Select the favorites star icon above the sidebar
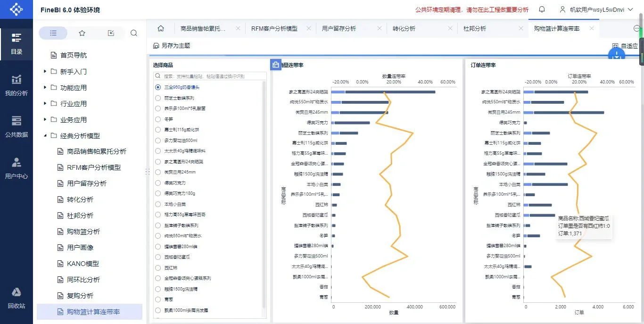The width and height of the screenshot is (644, 324). coord(82,33)
